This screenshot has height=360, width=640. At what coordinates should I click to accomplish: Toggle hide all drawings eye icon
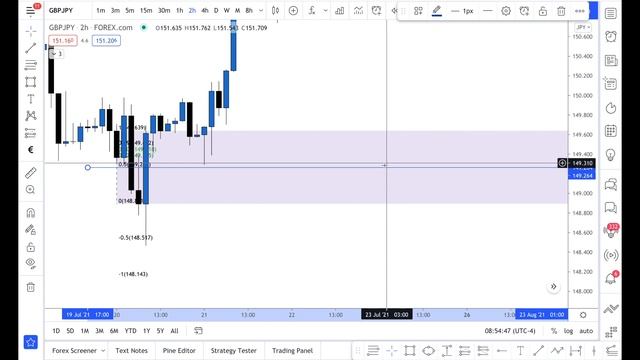pyautogui.click(x=31, y=263)
